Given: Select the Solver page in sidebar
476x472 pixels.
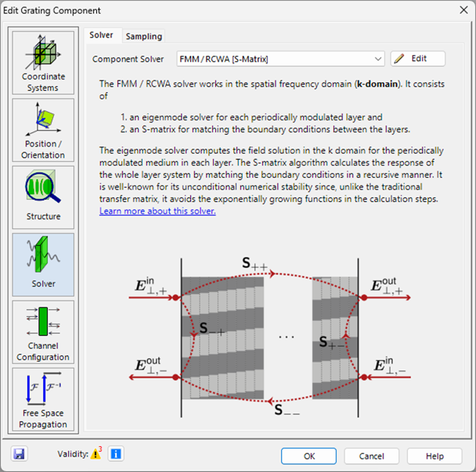Looking at the screenshot, I should click(43, 265).
